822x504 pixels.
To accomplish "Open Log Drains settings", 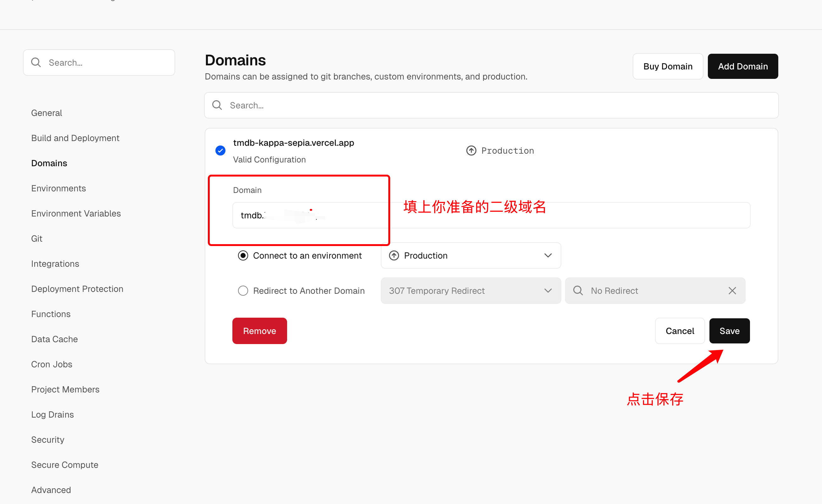I will point(53,414).
